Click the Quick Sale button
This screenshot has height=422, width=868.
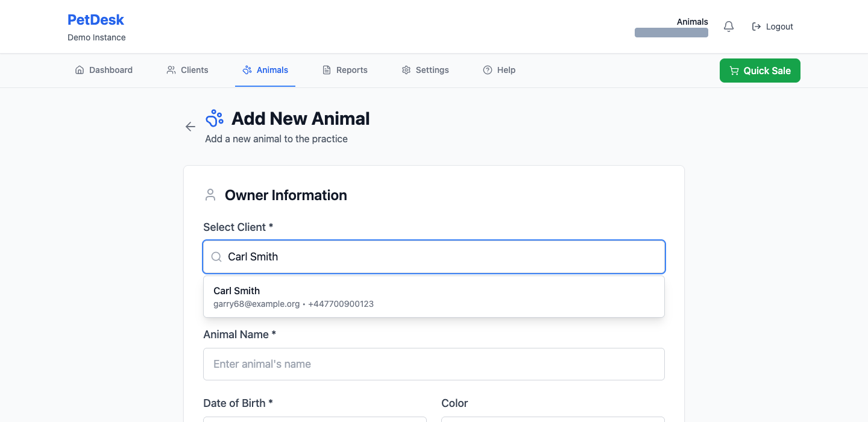[x=760, y=71]
